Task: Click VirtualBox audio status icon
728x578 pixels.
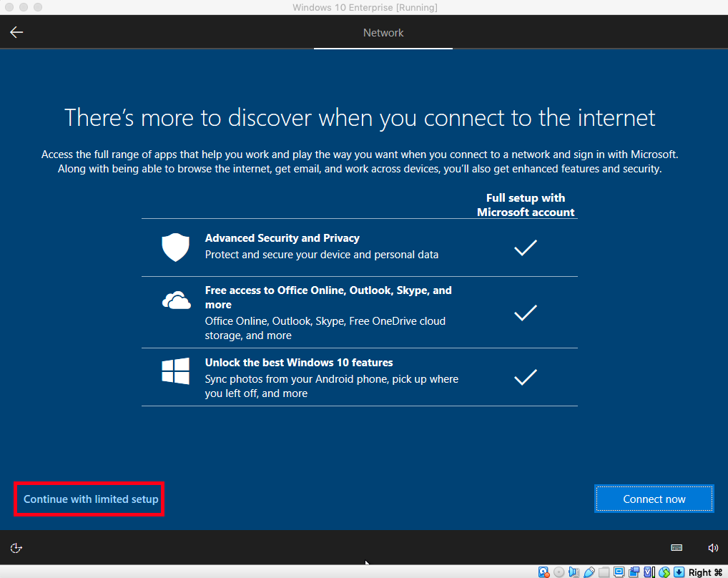Action: (x=574, y=572)
